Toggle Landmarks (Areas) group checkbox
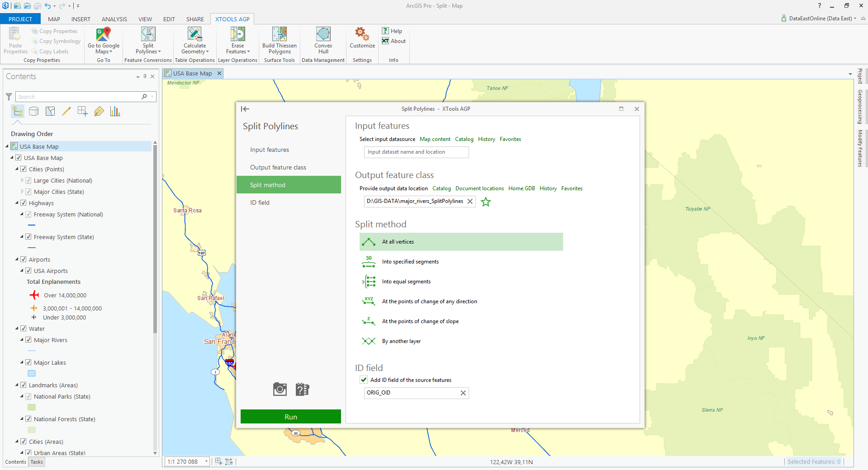This screenshot has height=470, width=868. [x=24, y=385]
